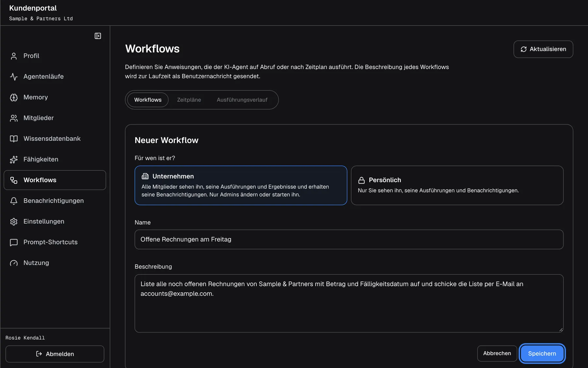Click the Agentenläufe activity icon
The image size is (588, 368).
point(14,77)
